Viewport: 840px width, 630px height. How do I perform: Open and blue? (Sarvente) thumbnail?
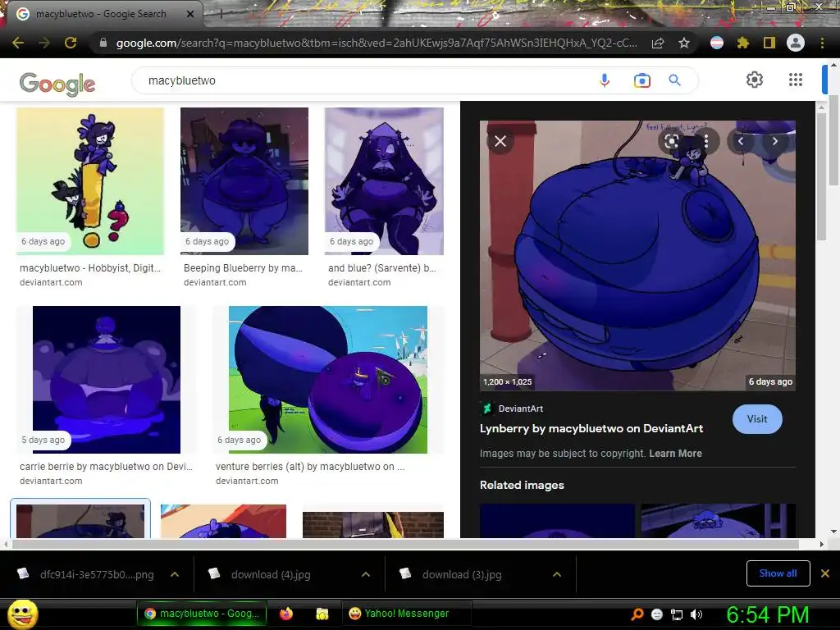(x=384, y=181)
